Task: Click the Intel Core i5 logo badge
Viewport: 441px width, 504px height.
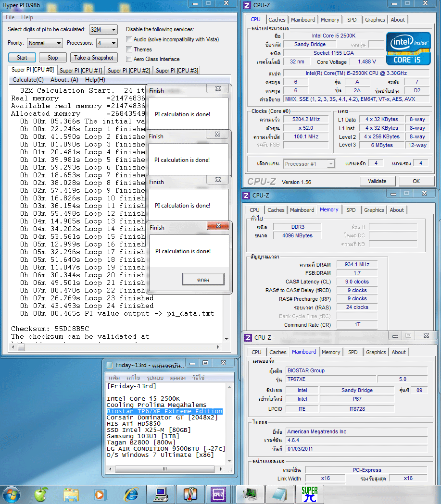Action: (408, 49)
